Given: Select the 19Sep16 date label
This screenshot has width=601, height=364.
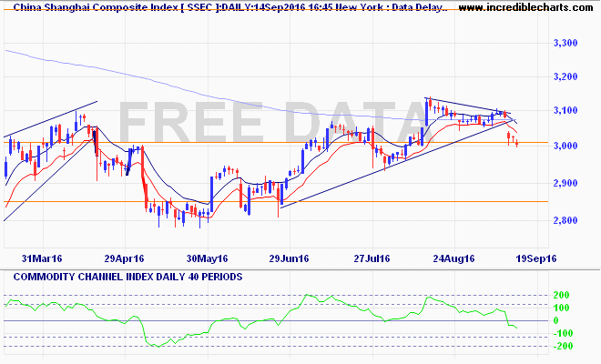Looking at the screenshot, I should tap(536, 259).
